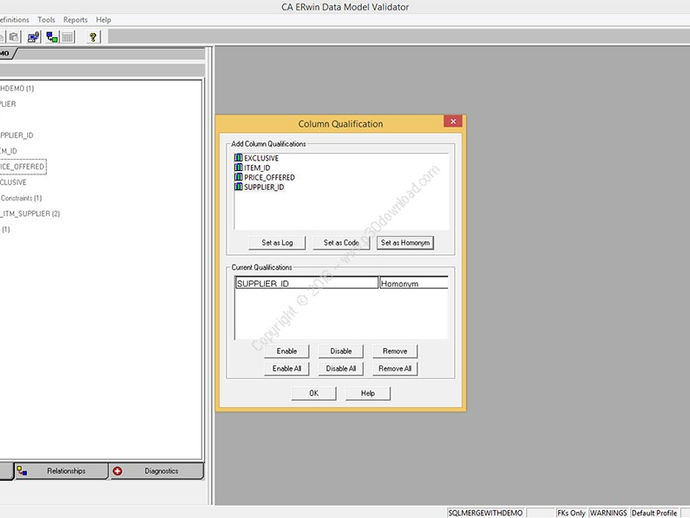This screenshot has height=518, width=690.
Task: Switch to the Relationships tab
Action: [61, 471]
